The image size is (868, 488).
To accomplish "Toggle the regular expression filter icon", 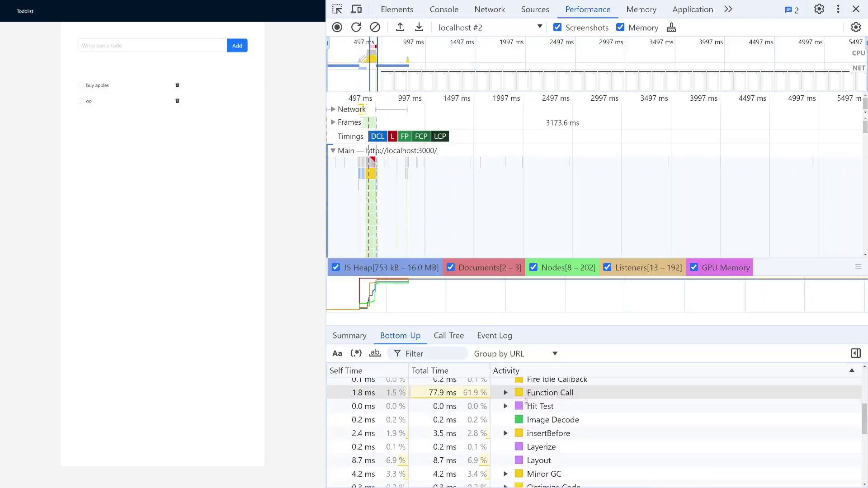I will pyautogui.click(x=356, y=353).
